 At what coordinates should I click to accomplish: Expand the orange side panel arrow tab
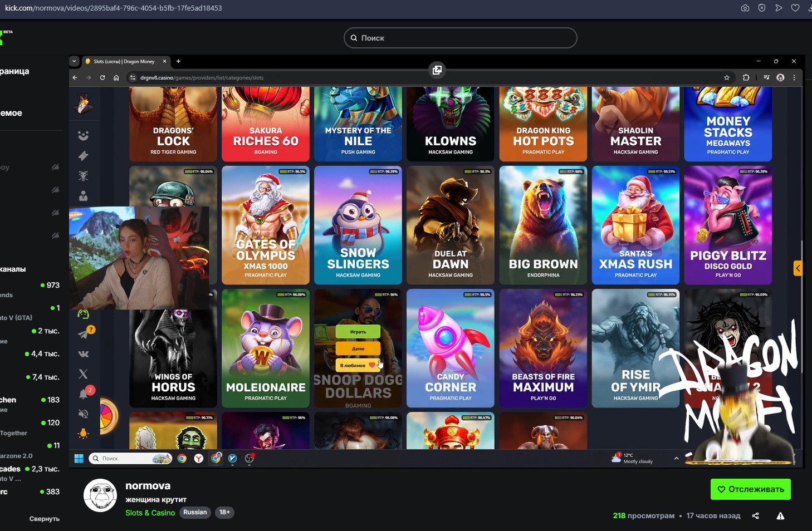pos(798,268)
